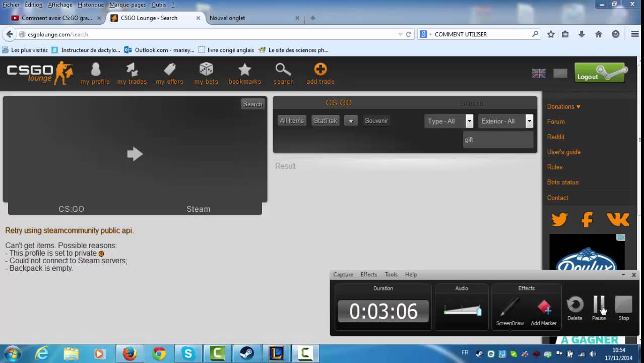Open Chrome from the taskbar

click(159, 353)
